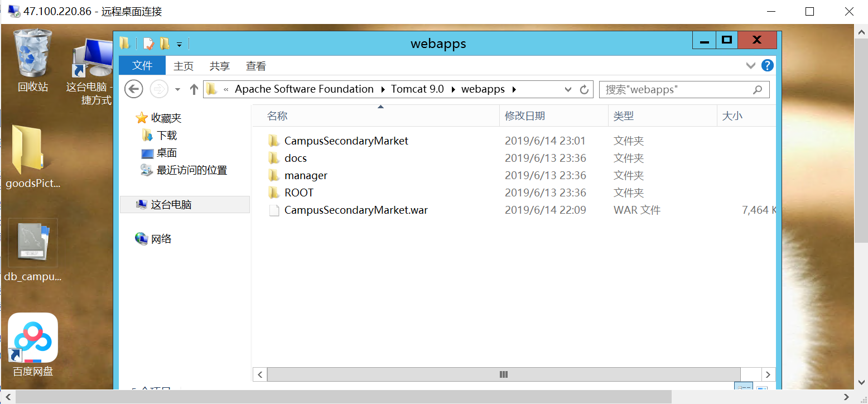Sort by the 类型 column header
Viewport: 868px width, 404px height.
point(662,116)
